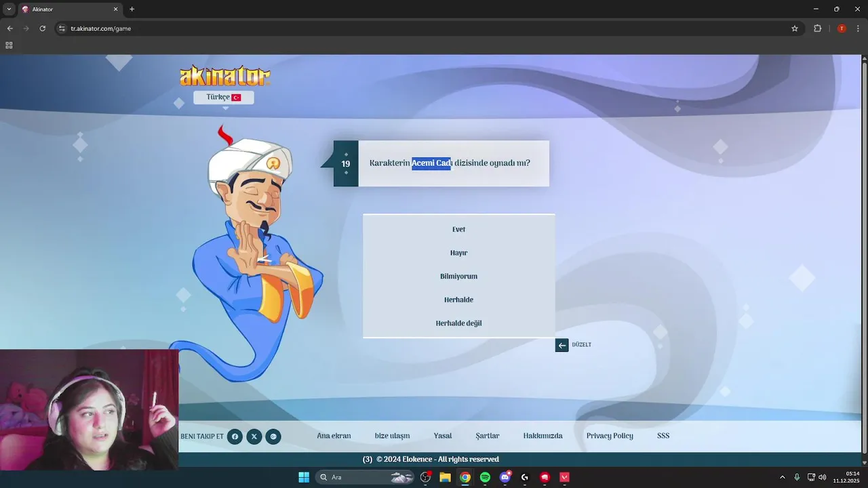This screenshot has width=868, height=488.
Task: Open Logitech G HUB from the taskbar
Action: 525,477
